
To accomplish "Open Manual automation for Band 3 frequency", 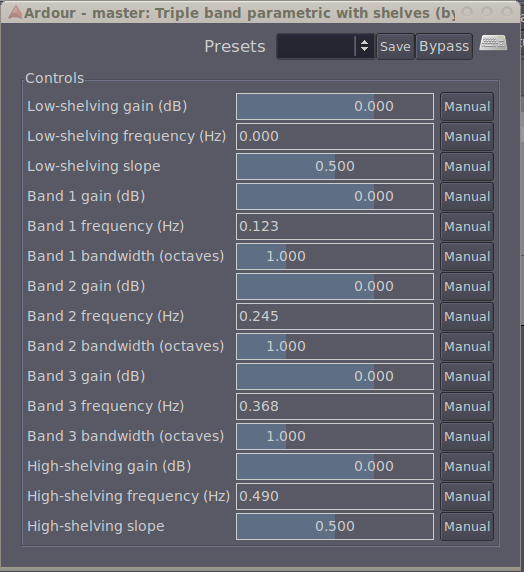I will 467,406.
